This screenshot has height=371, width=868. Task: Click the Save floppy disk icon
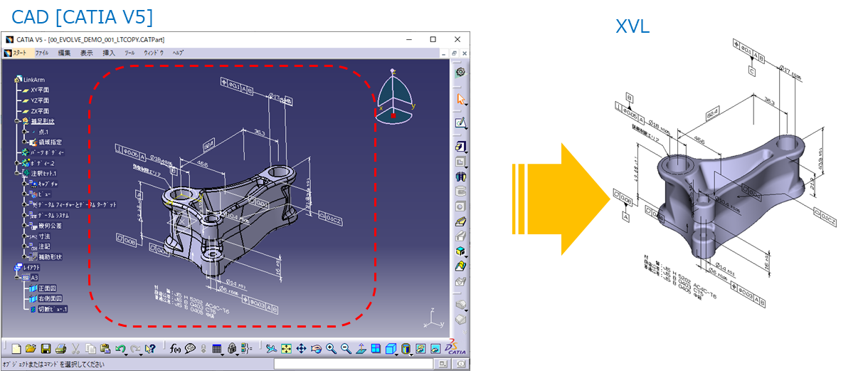click(x=46, y=348)
